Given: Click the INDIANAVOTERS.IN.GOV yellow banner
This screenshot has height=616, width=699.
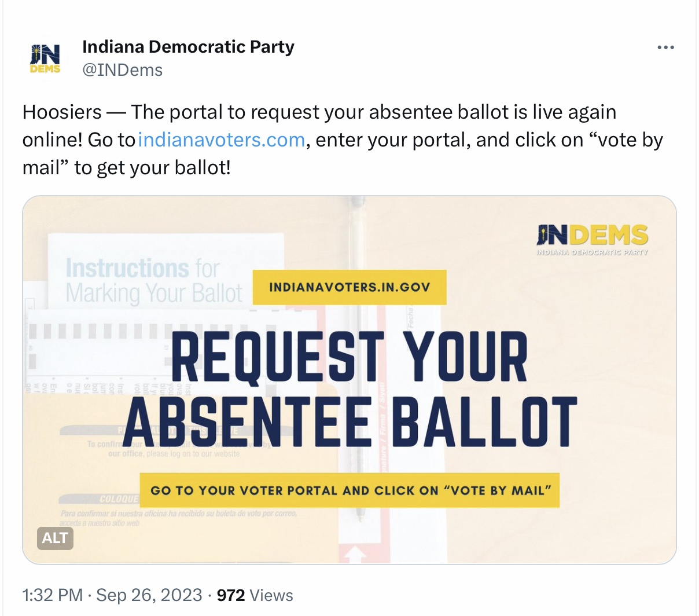Looking at the screenshot, I should pos(349,287).
